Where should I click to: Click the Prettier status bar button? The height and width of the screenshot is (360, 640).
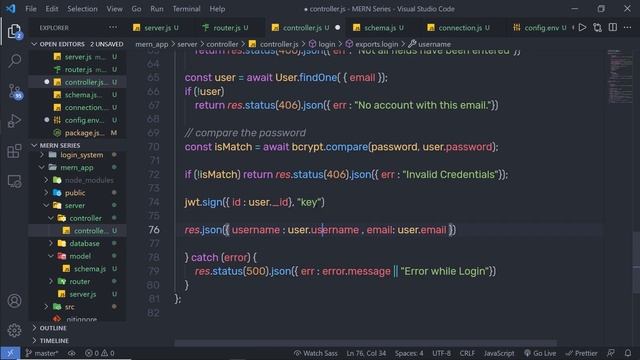click(x=581, y=353)
